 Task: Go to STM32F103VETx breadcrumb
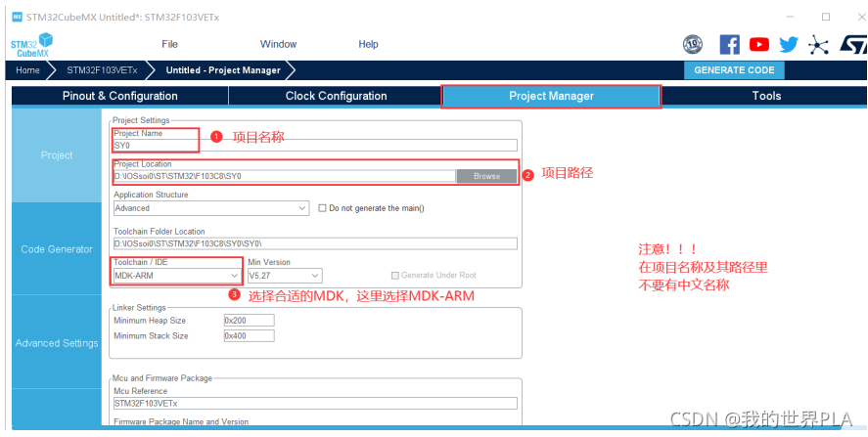tap(102, 70)
